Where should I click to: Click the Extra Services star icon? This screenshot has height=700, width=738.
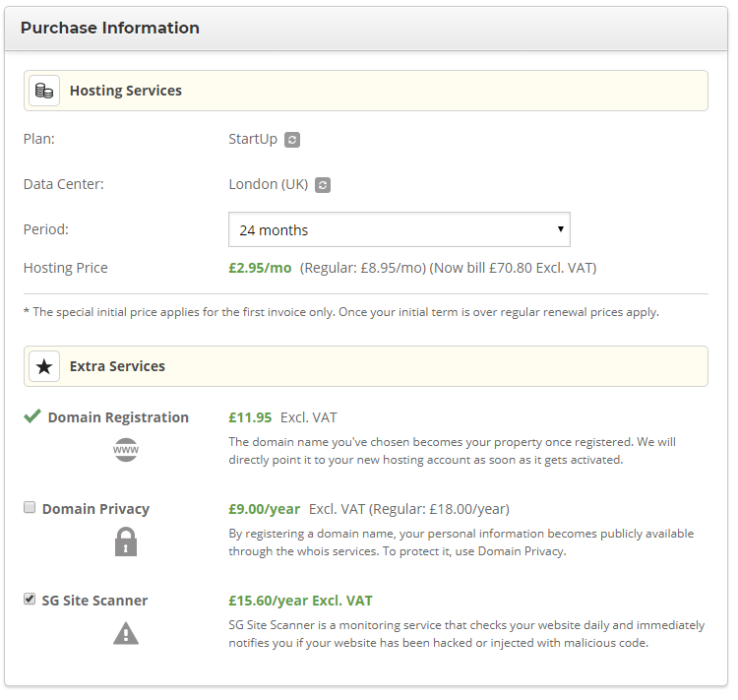tap(43, 366)
